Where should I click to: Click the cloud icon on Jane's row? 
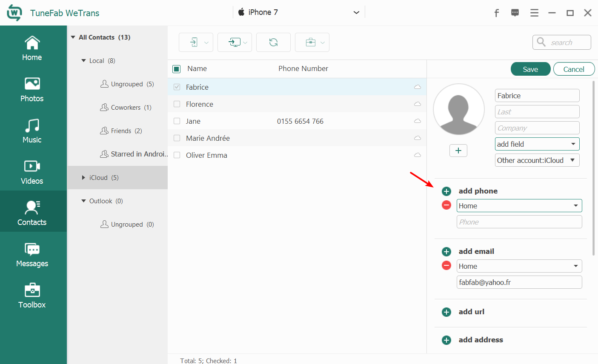pyautogui.click(x=418, y=121)
